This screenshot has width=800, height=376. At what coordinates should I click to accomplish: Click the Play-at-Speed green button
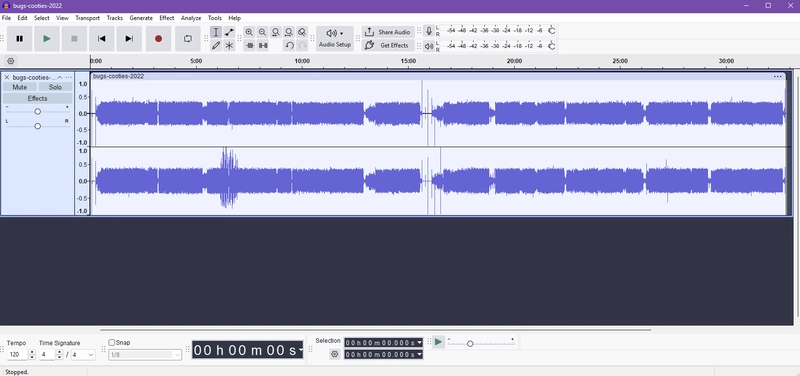pos(438,342)
